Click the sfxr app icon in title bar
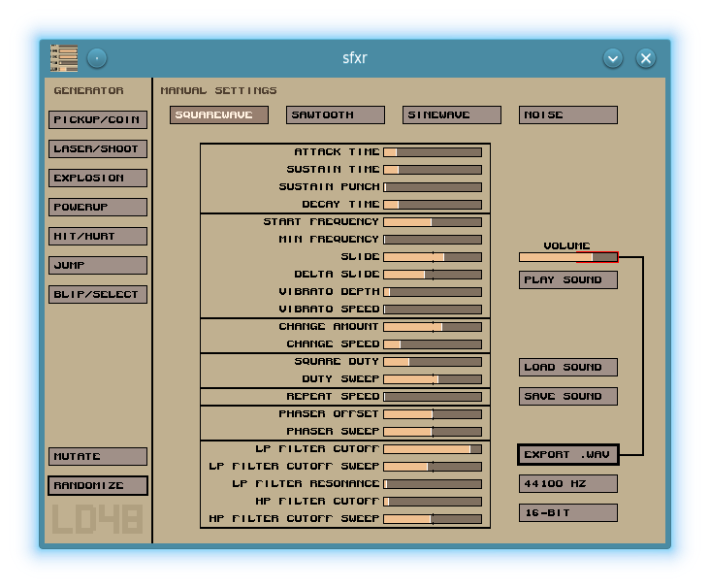 (x=64, y=58)
